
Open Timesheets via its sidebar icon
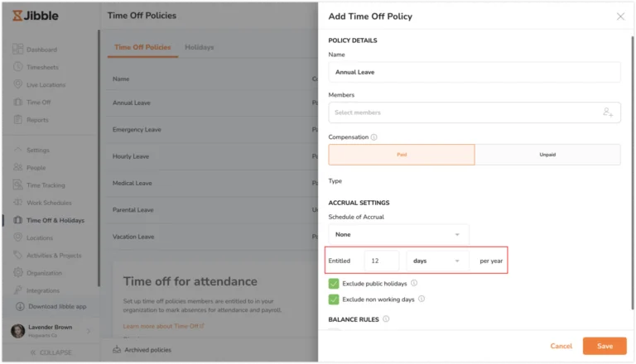[18, 67]
